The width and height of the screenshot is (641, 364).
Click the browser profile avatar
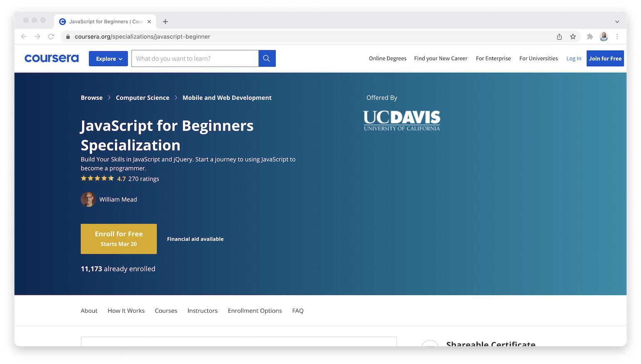point(604,37)
